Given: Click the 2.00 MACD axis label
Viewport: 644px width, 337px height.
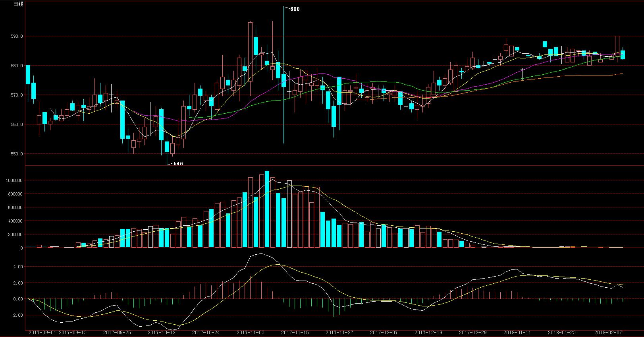Looking at the screenshot, I should point(18,283).
